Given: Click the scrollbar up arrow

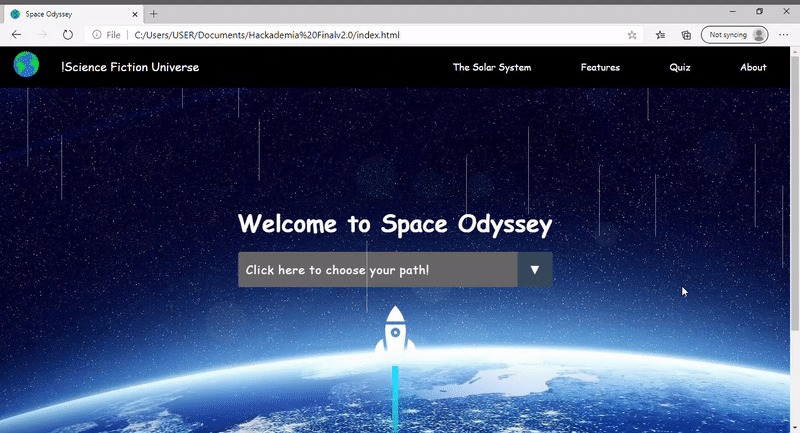Looking at the screenshot, I should (x=795, y=51).
